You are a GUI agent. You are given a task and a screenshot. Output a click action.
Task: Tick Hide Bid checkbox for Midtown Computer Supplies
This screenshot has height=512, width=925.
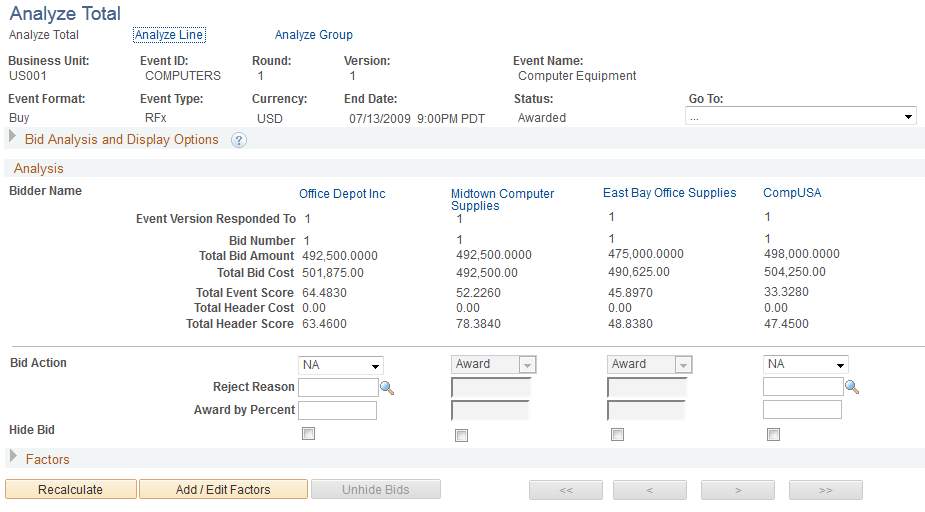point(461,435)
